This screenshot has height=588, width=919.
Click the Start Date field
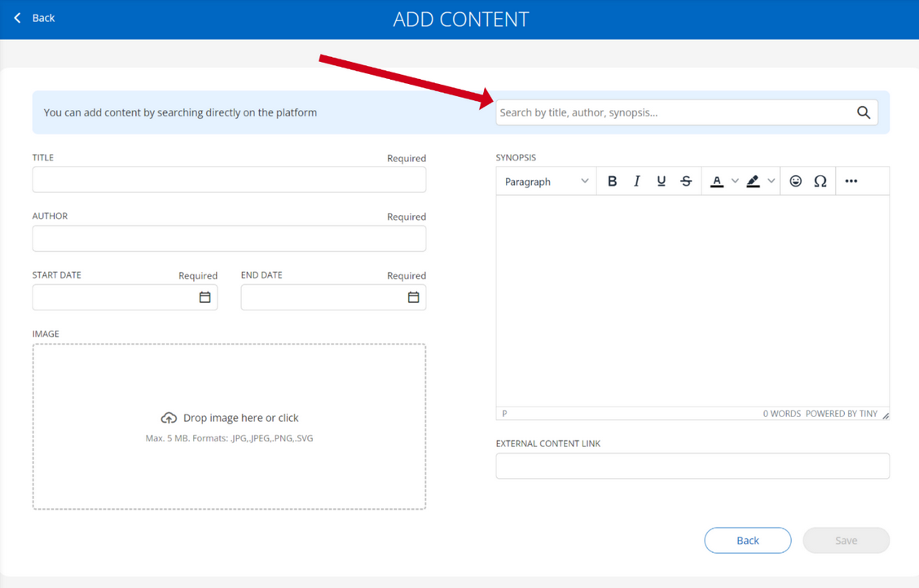125,297
